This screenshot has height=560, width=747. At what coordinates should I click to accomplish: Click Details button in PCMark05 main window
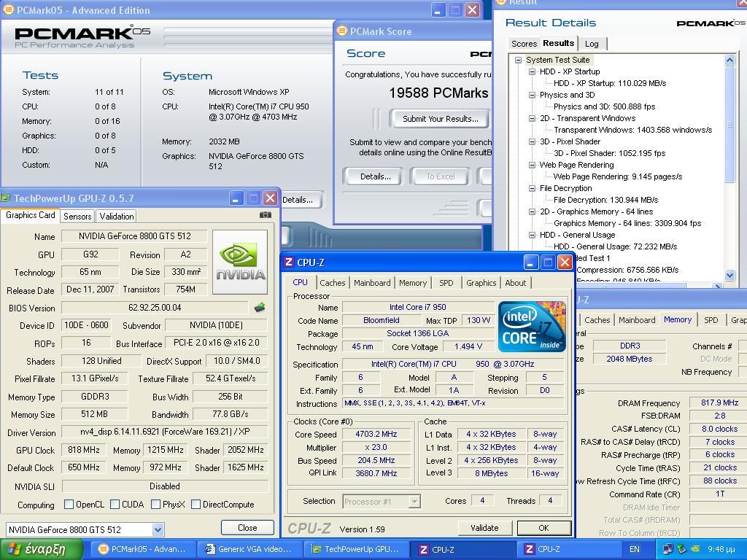pyautogui.click(x=302, y=200)
